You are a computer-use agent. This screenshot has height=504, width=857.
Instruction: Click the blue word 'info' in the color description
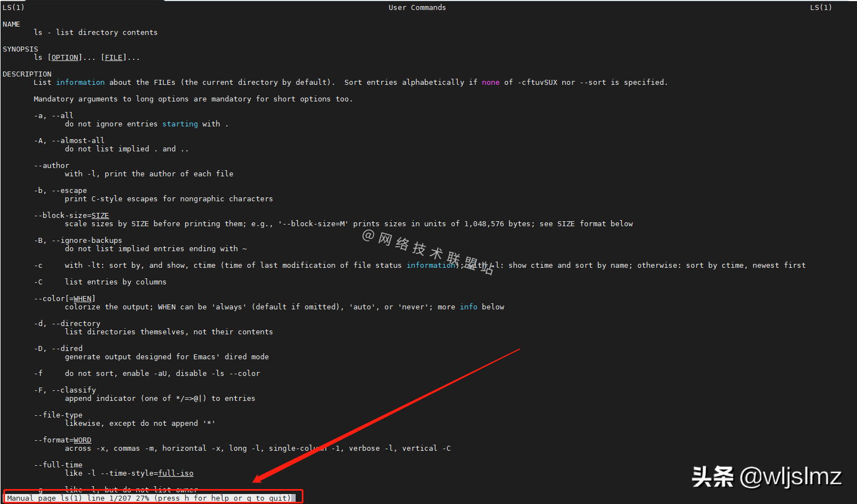[468, 307]
